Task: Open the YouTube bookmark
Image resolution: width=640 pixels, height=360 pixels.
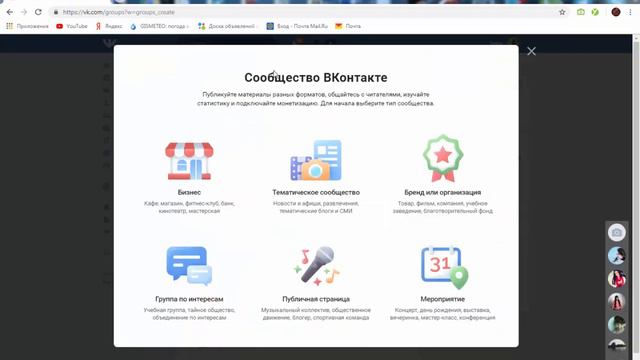Action: click(x=72, y=26)
